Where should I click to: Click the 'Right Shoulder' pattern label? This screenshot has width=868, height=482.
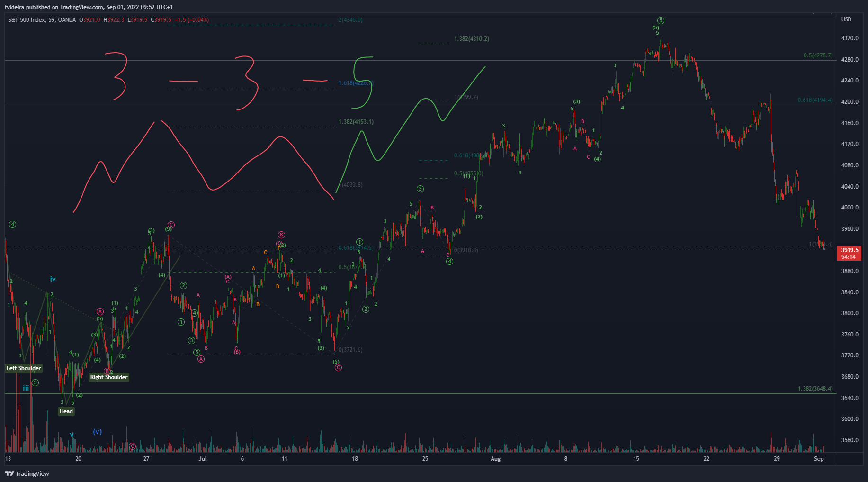(x=109, y=377)
